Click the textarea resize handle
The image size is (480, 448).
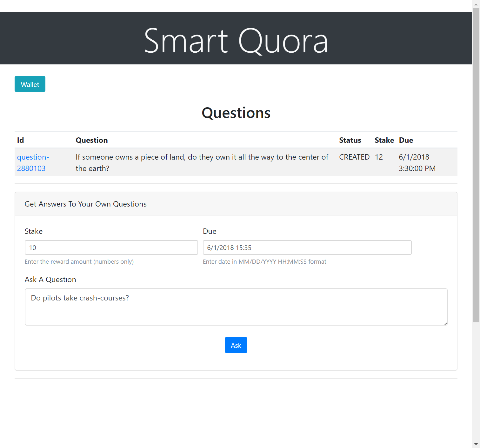point(445,323)
